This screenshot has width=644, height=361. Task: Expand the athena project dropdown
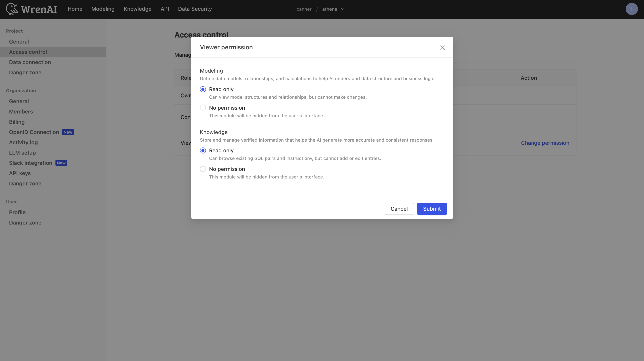(333, 9)
